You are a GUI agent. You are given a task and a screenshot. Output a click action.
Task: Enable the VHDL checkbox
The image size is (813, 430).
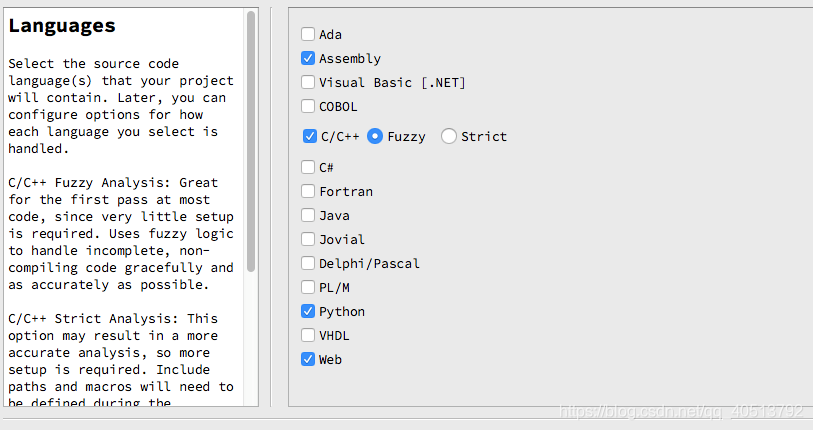pyautogui.click(x=308, y=336)
